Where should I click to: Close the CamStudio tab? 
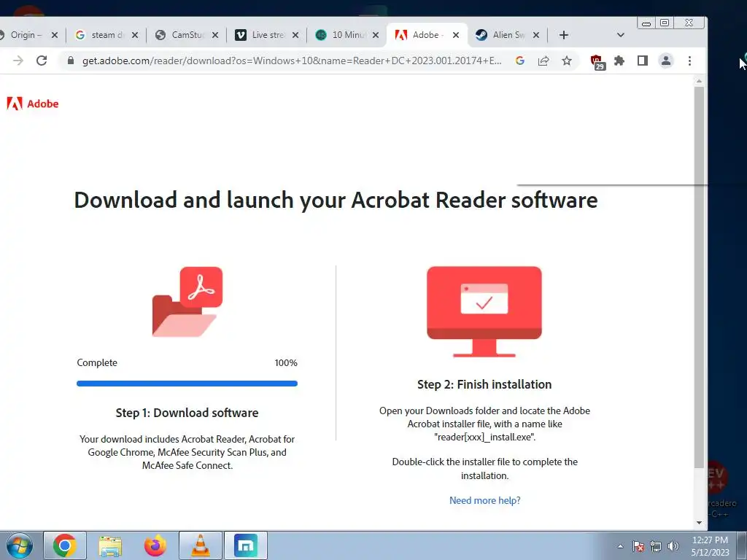[215, 35]
